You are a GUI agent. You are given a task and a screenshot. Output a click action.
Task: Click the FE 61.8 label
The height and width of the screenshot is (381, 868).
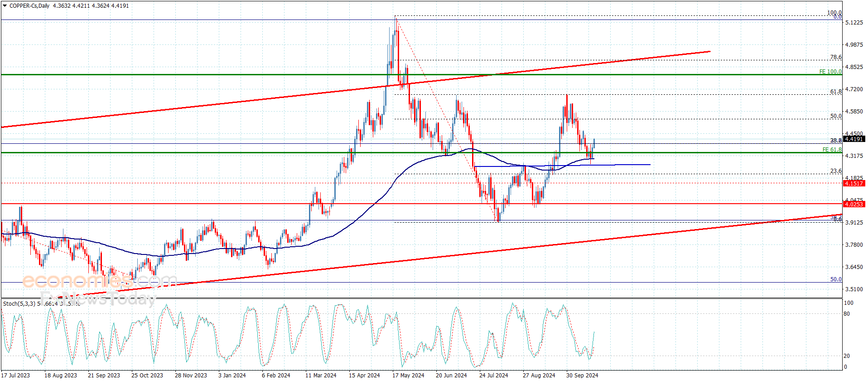832,149
